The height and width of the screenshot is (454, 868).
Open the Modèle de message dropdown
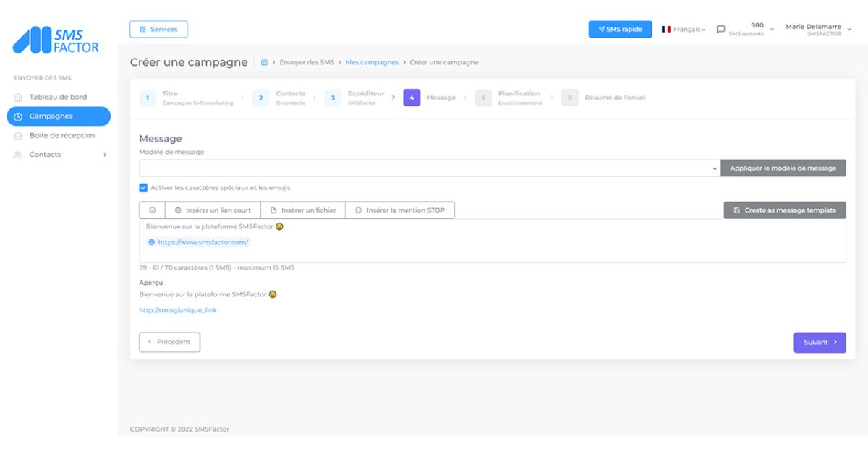coord(430,168)
